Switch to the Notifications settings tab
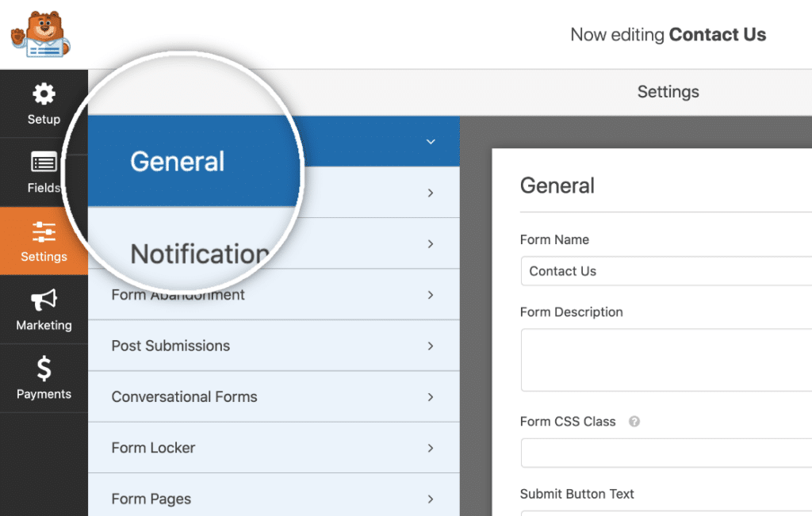This screenshot has height=516, width=812. (198, 253)
